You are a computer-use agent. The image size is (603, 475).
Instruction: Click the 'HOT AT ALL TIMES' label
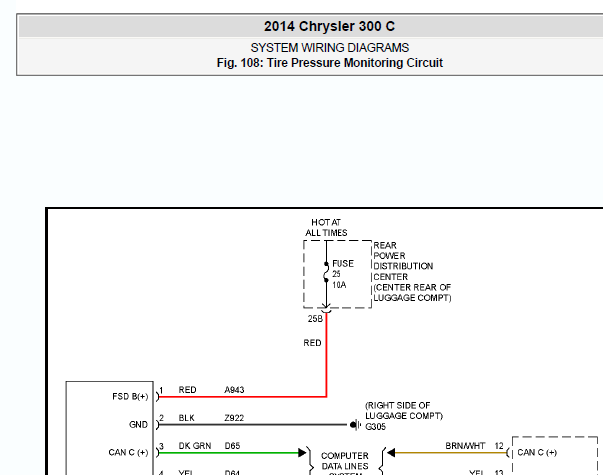(x=326, y=228)
